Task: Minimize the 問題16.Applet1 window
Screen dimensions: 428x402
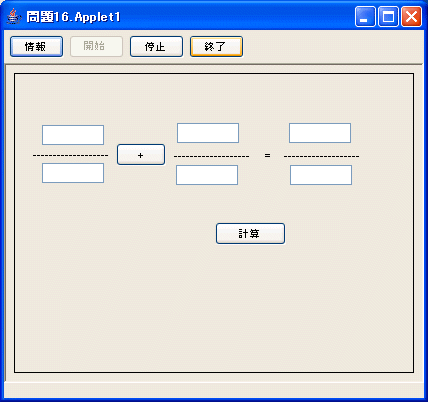Action: [365, 17]
